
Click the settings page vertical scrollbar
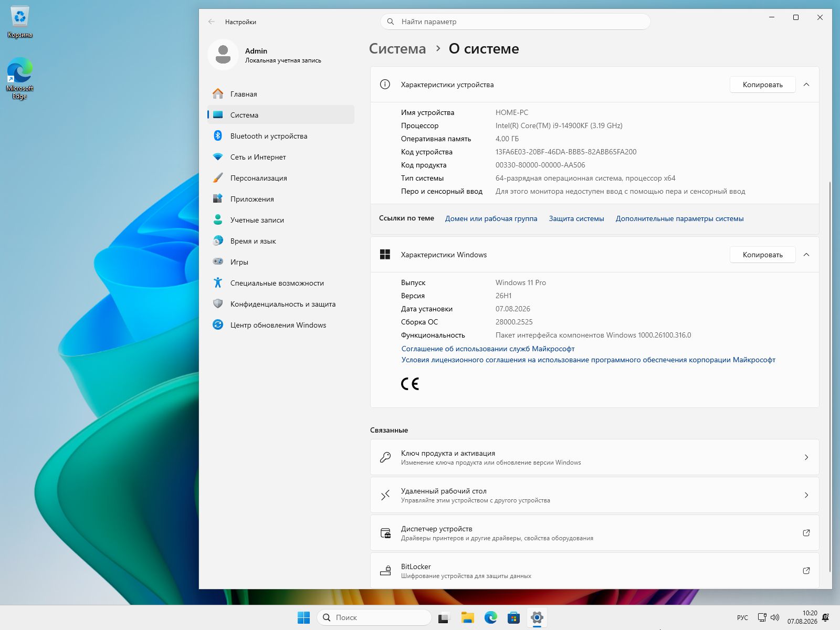pos(829,376)
